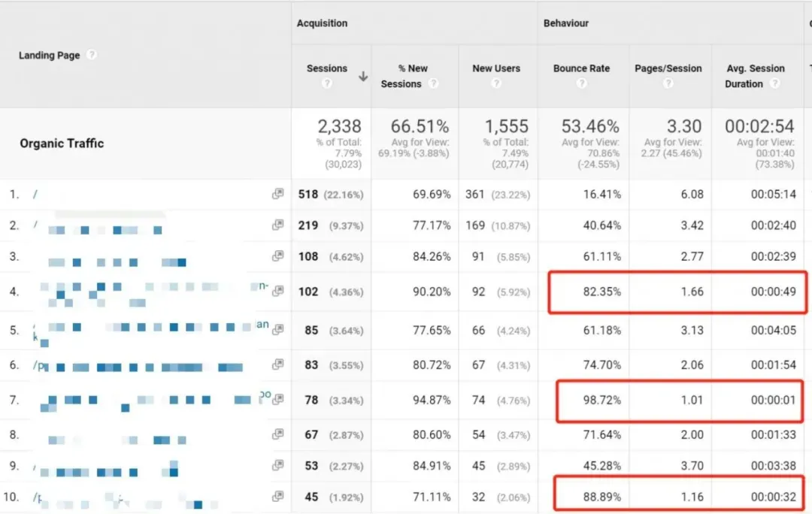Screen dimensions: 812x514
Task: Open the row 5 landing page externally
Action: 278,329
